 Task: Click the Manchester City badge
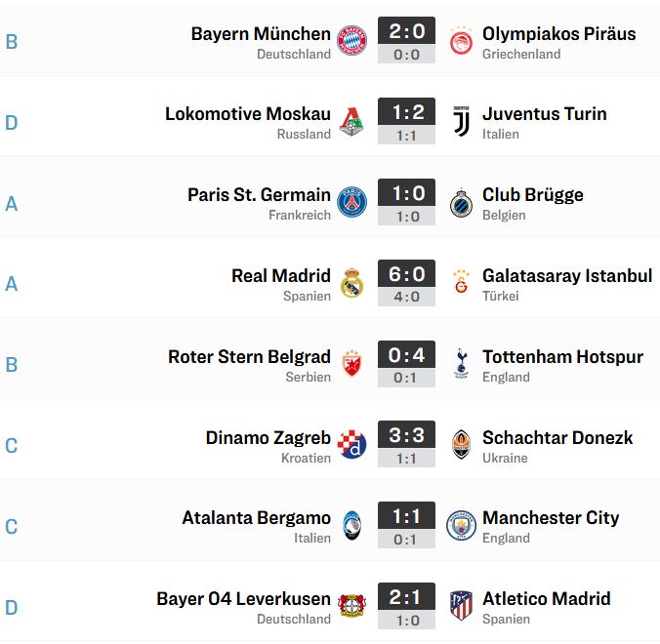pyautogui.click(x=462, y=525)
